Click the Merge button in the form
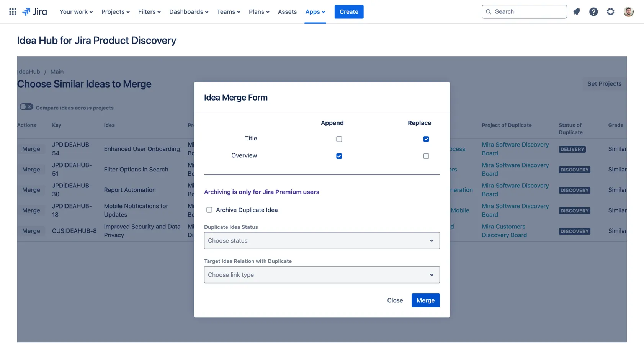The width and height of the screenshot is (644, 344). 425,300
